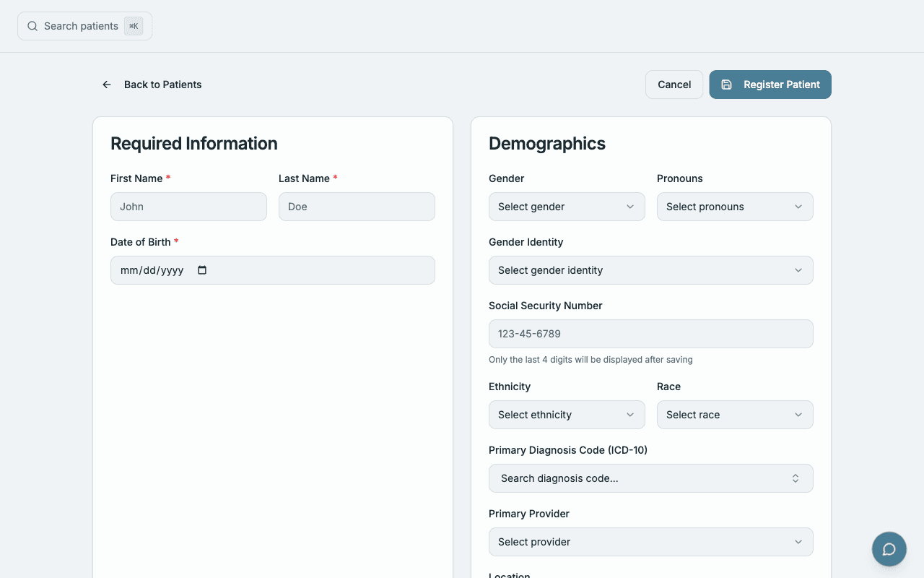Click the search magnifier icon
Image resolution: width=924 pixels, height=578 pixels.
click(x=32, y=26)
